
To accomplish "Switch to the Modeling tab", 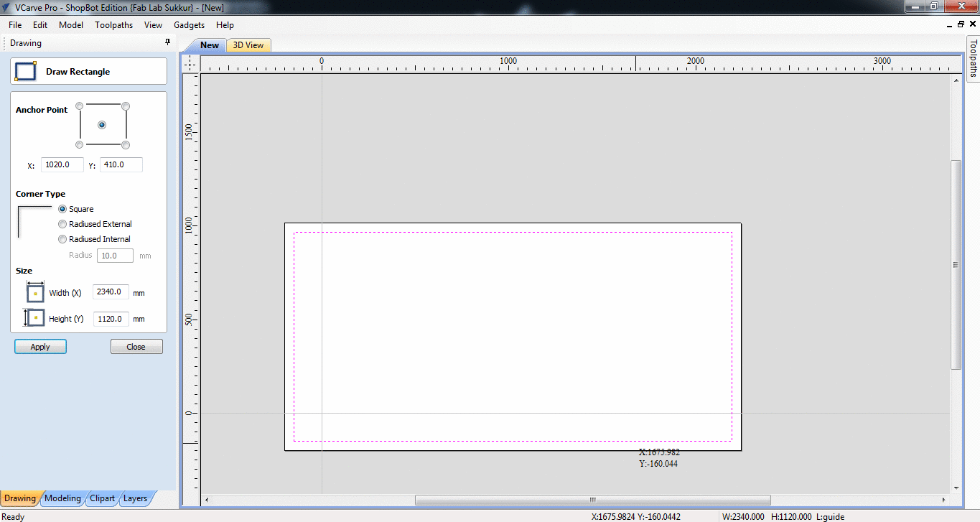I will pyautogui.click(x=62, y=498).
